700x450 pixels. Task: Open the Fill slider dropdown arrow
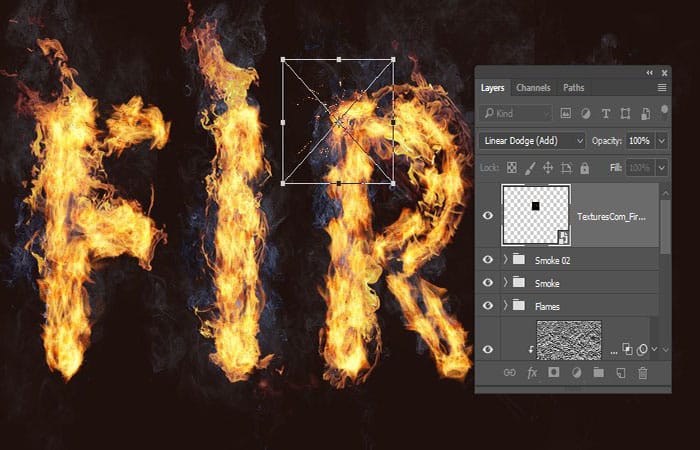[662, 168]
